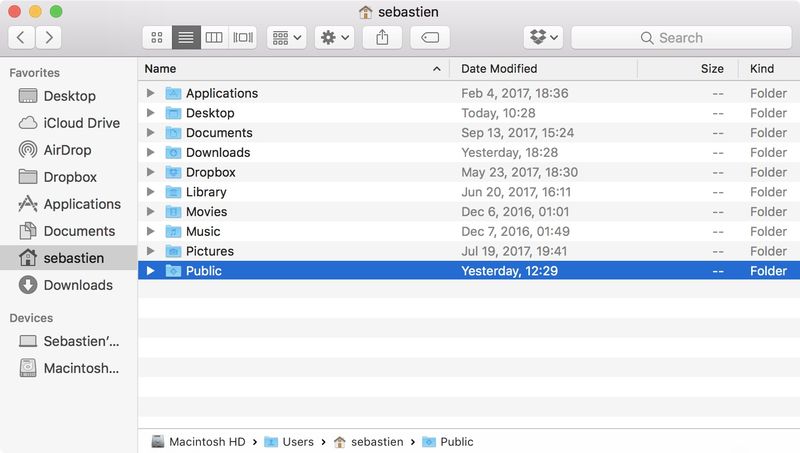Click the date 'Feb 4, 2017, 18:36'
The height and width of the screenshot is (453, 800).
point(514,93)
